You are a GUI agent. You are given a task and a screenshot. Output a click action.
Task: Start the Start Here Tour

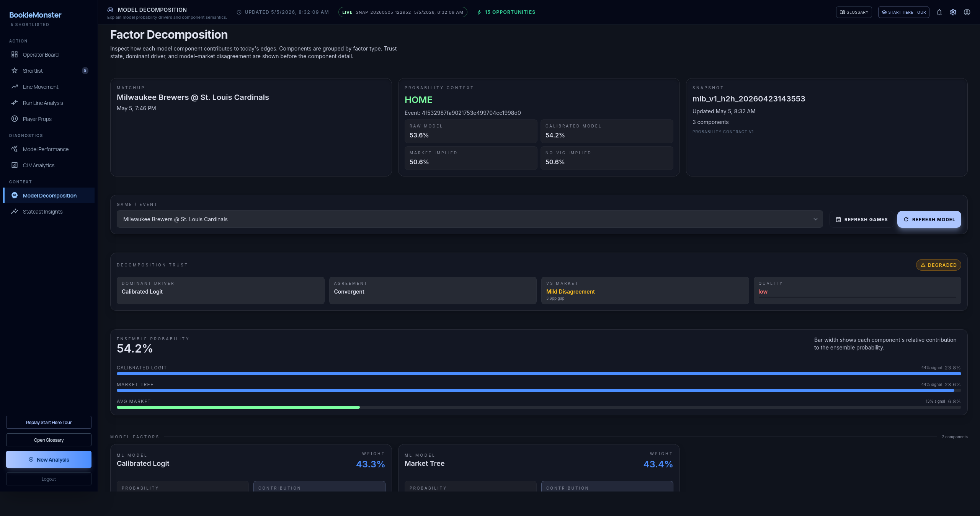904,12
